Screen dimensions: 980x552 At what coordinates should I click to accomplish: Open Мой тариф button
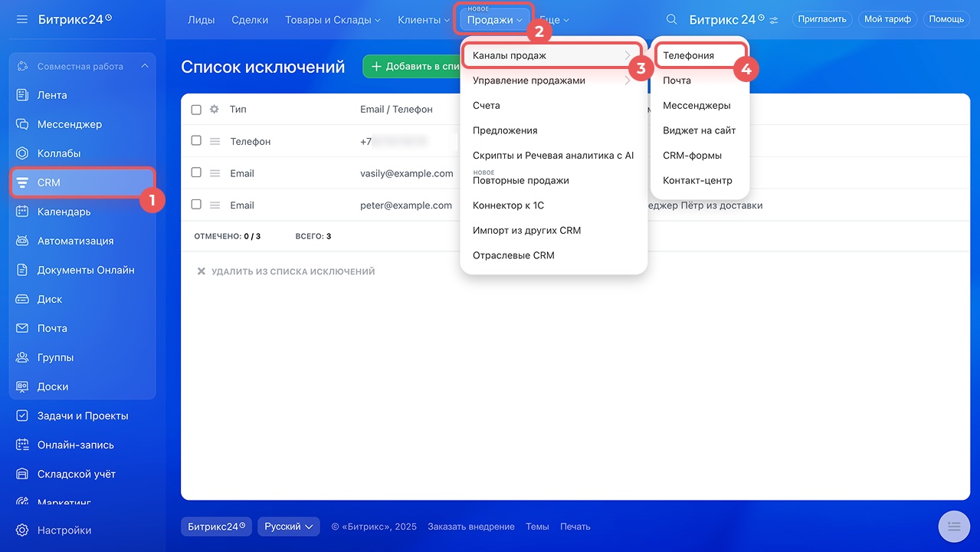(887, 19)
